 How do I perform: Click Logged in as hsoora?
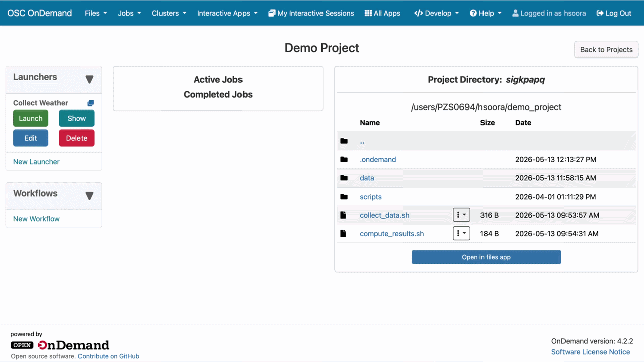548,13
